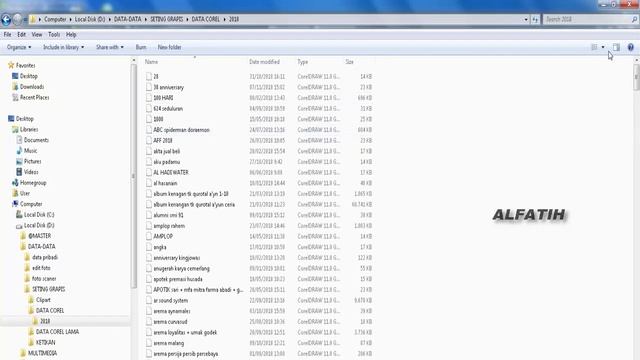Select anniversary kingjowes file
Viewport: 640px width, 360px height.
tap(176, 258)
